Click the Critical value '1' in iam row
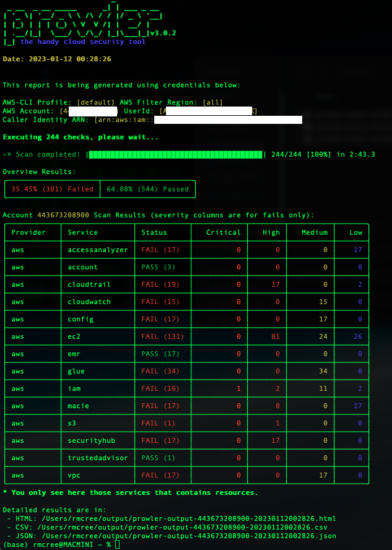The height and width of the screenshot is (550, 392). click(x=239, y=388)
